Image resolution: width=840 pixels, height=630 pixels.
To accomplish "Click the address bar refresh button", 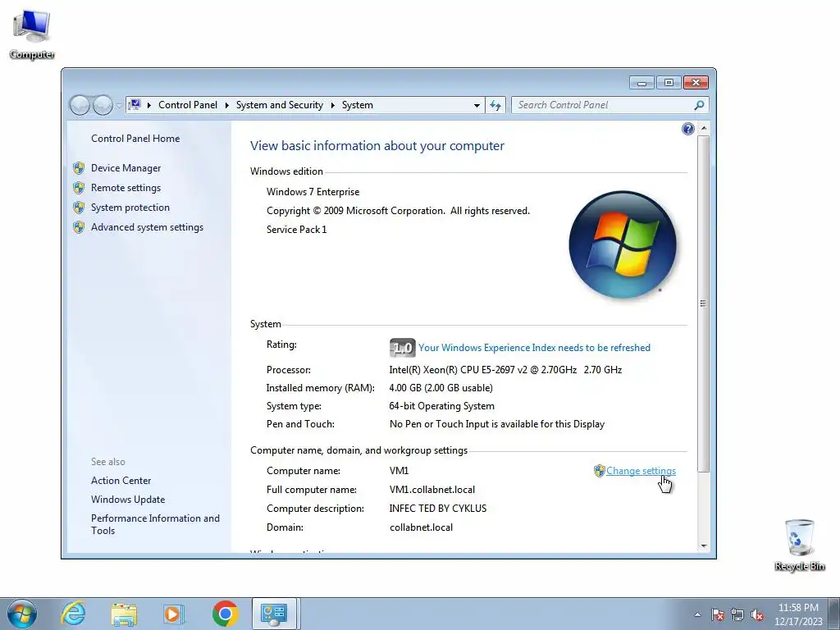I will click(x=495, y=106).
